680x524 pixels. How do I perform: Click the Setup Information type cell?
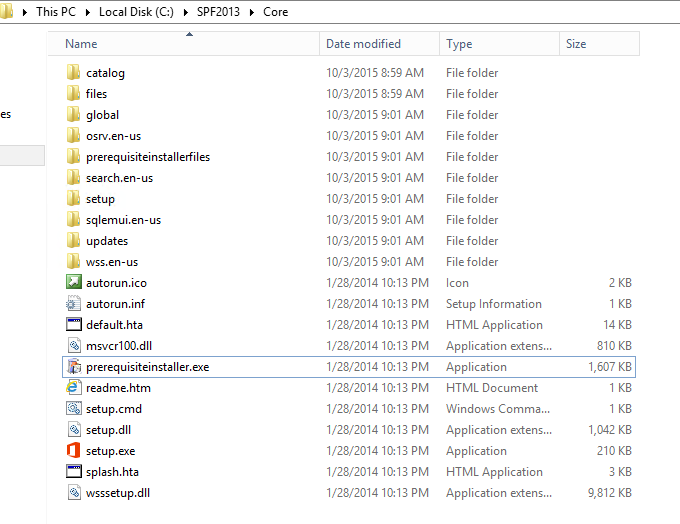click(494, 304)
